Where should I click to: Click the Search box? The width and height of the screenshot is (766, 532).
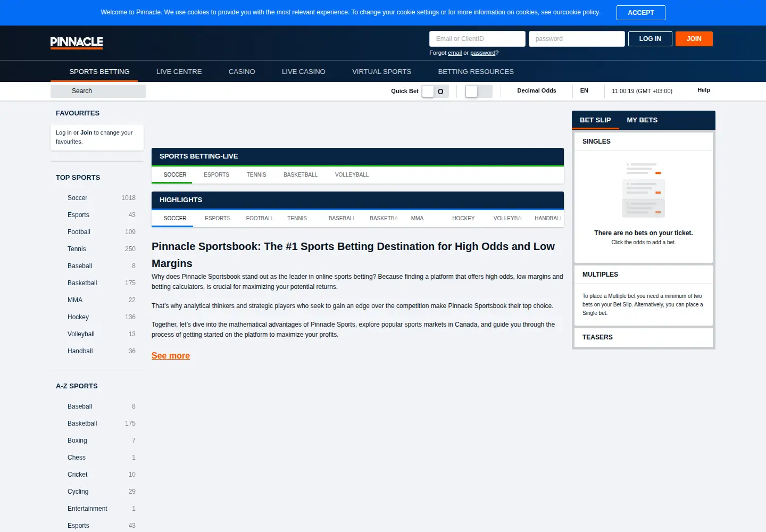click(98, 91)
